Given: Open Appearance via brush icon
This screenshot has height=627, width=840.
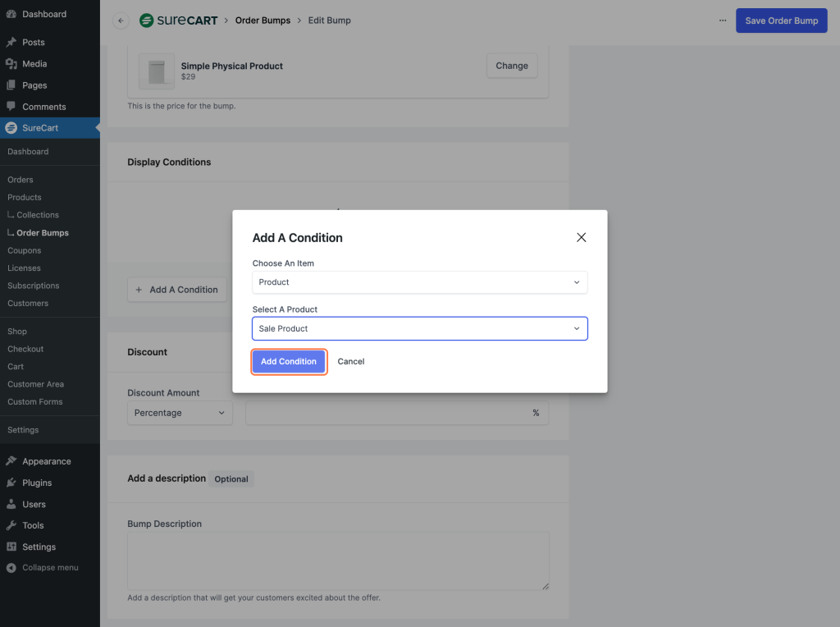Looking at the screenshot, I should tap(14, 460).
